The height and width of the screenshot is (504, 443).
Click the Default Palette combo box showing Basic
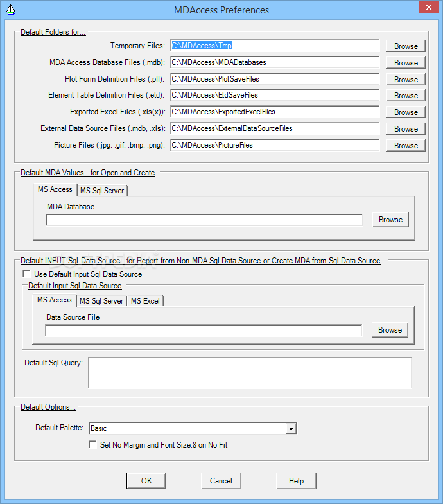193,428
